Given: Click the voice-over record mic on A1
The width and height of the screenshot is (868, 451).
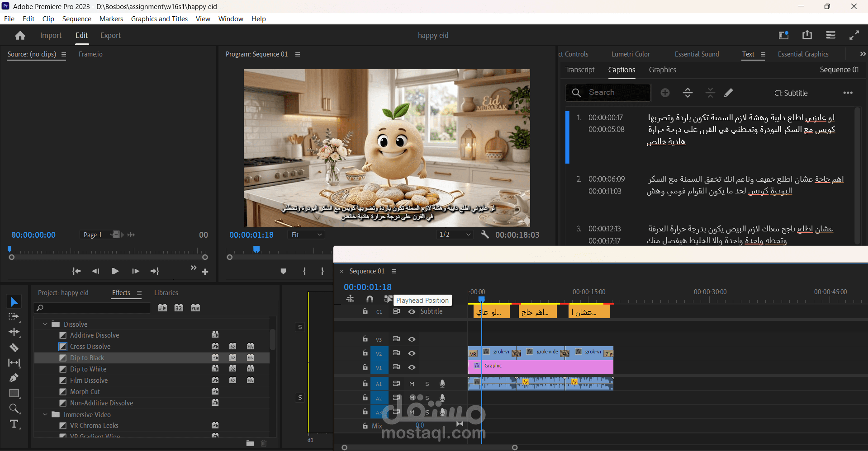Looking at the screenshot, I should click(442, 384).
